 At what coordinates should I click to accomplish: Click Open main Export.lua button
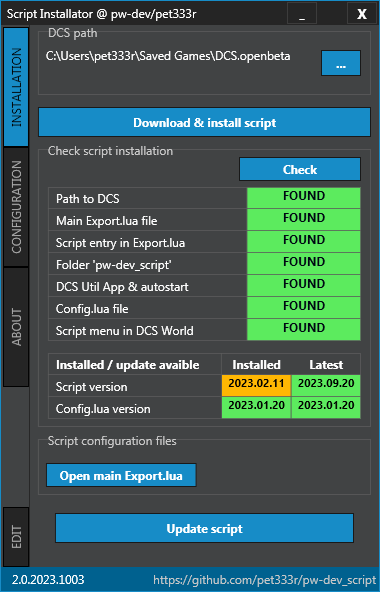pyautogui.click(x=121, y=475)
